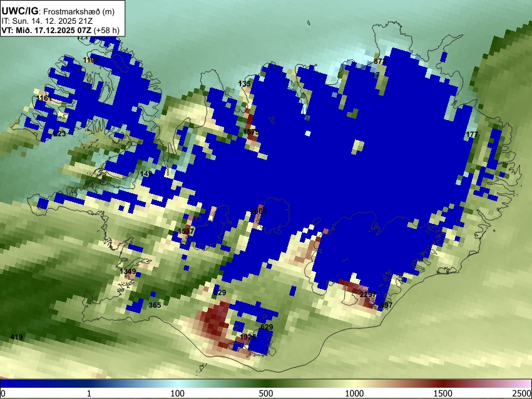Click the 873 value on the map
The height and width of the screenshot is (399, 532).
point(380,61)
